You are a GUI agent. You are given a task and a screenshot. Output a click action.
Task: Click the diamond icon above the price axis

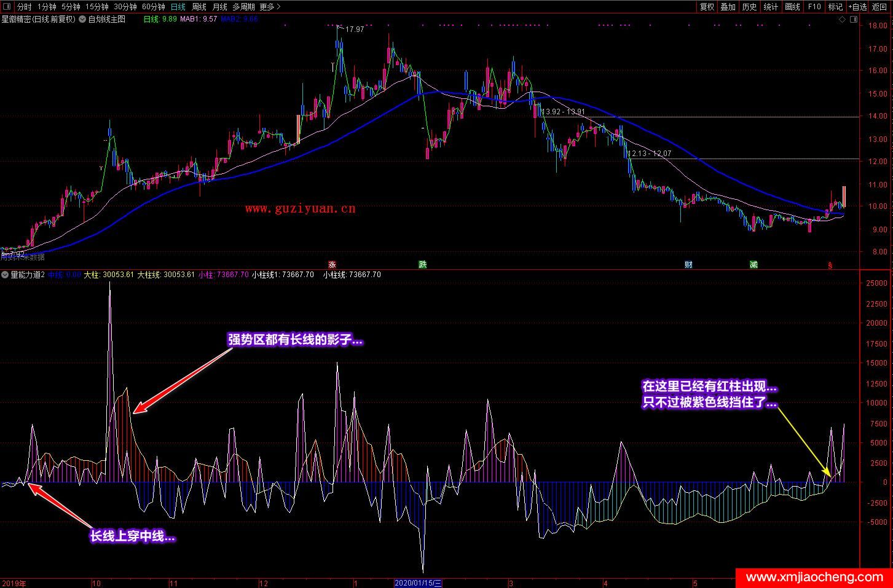click(x=842, y=20)
